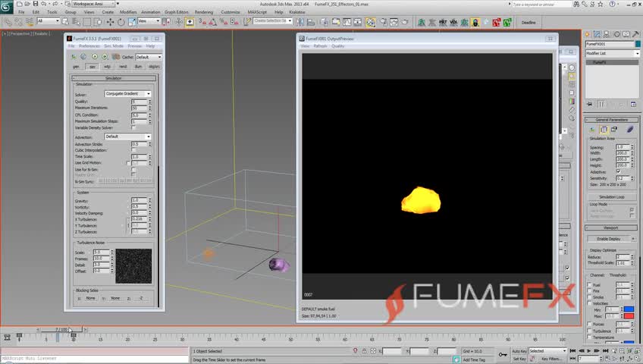Open the Create command panel tab
Image resolution: width=643 pixels, height=364 pixels.
587,34
